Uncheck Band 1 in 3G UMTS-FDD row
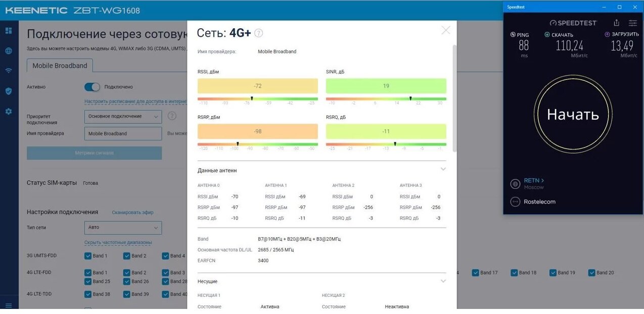The width and height of the screenshot is (644, 314). coord(88,256)
